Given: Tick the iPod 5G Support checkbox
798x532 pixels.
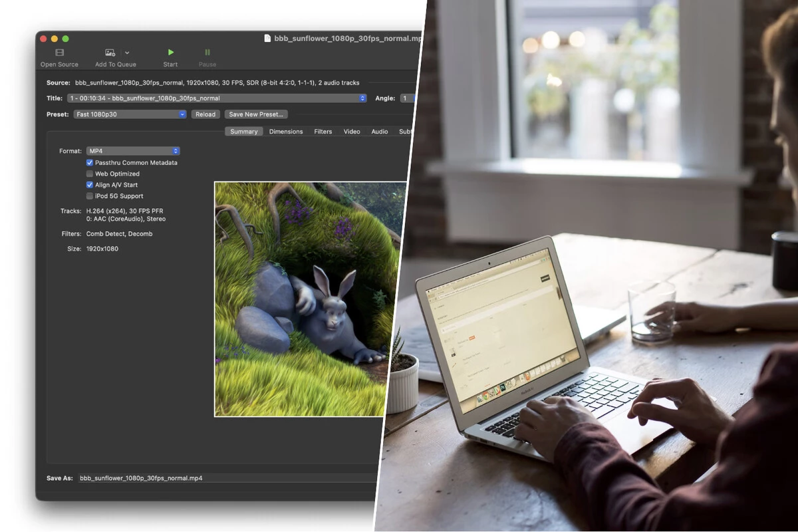Looking at the screenshot, I should 90,196.
